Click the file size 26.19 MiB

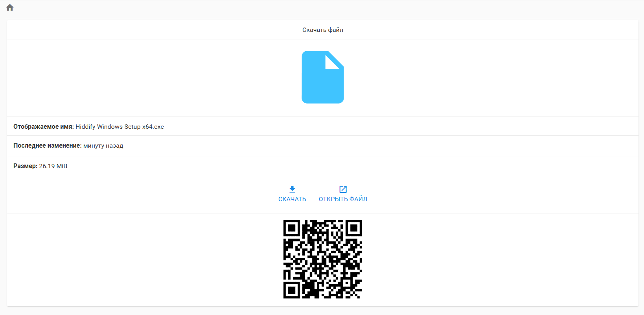(x=53, y=166)
